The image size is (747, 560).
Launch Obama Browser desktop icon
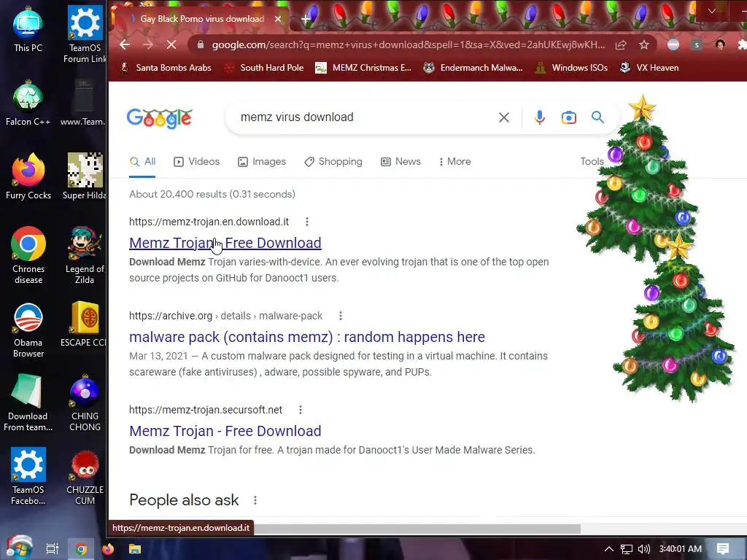coord(28,330)
